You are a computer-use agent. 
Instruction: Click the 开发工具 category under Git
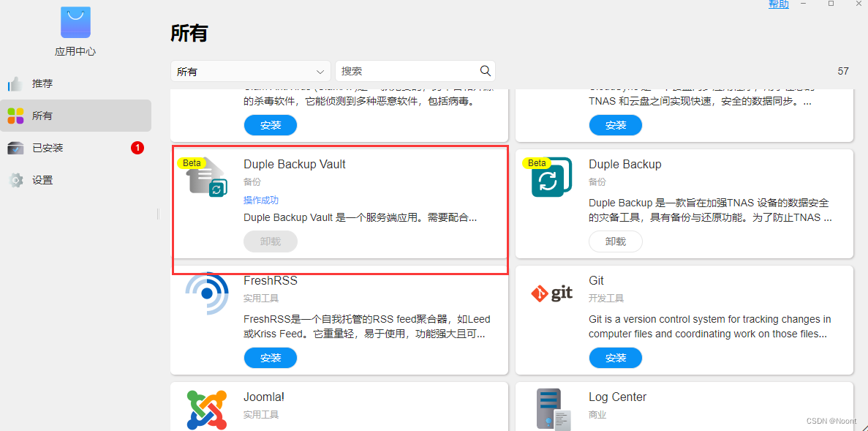(x=606, y=298)
